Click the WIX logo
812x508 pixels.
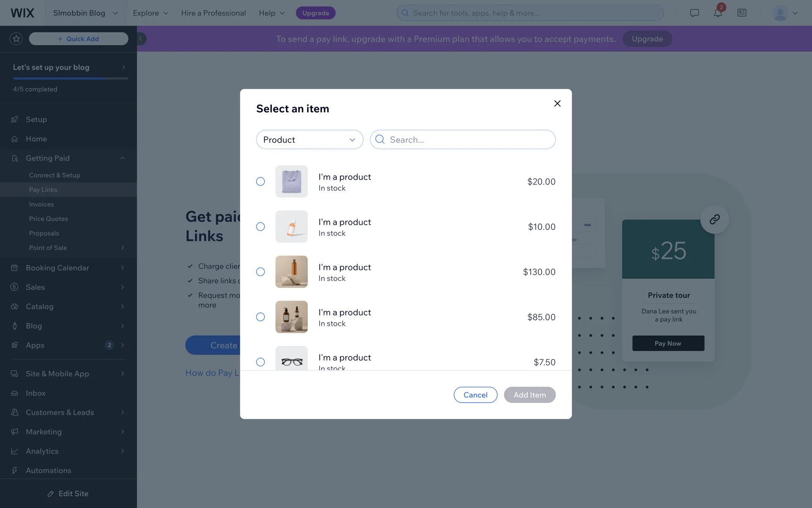coord(22,13)
